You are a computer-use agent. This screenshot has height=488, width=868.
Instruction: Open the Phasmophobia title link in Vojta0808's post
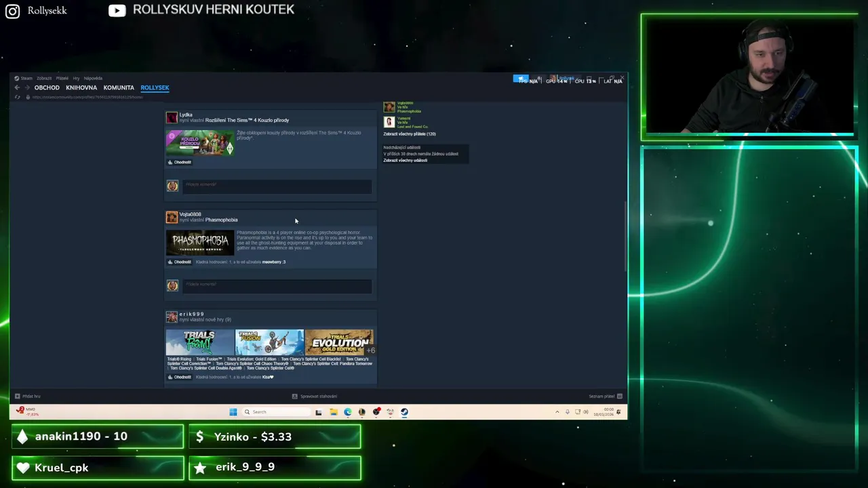[x=221, y=220]
